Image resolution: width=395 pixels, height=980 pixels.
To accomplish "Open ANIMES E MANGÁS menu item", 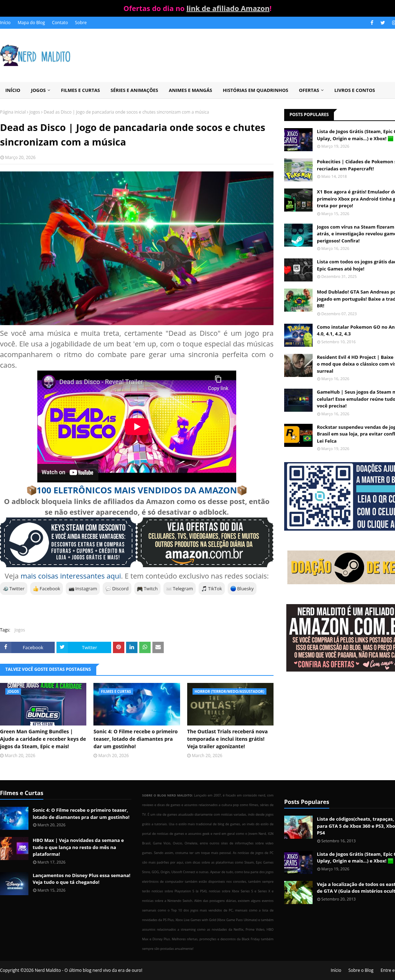I will coord(190,90).
